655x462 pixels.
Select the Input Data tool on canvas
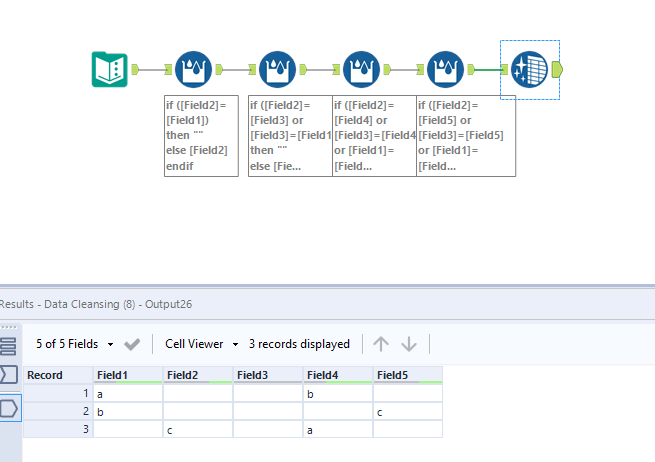click(x=107, y=69)
